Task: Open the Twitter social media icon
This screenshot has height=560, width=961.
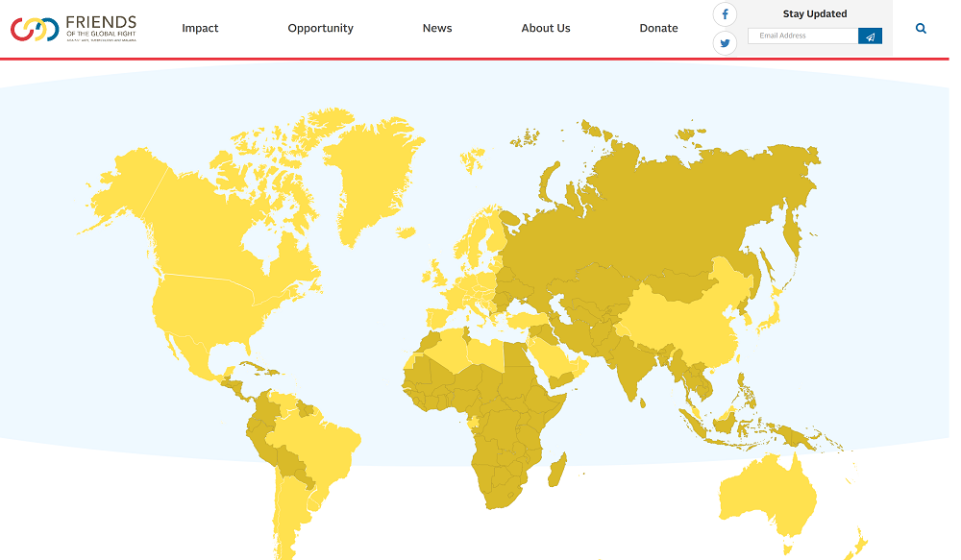Action: [725, 42]
